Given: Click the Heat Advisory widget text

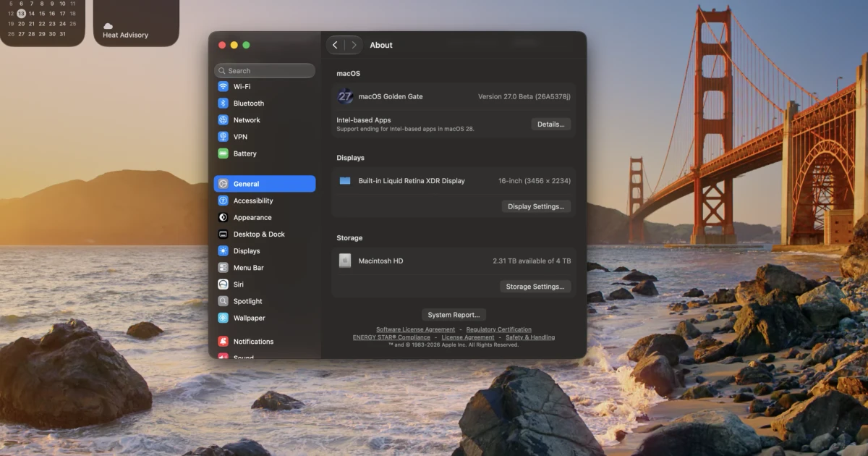Looking at the screenshot, I should [x=125, y=35].
